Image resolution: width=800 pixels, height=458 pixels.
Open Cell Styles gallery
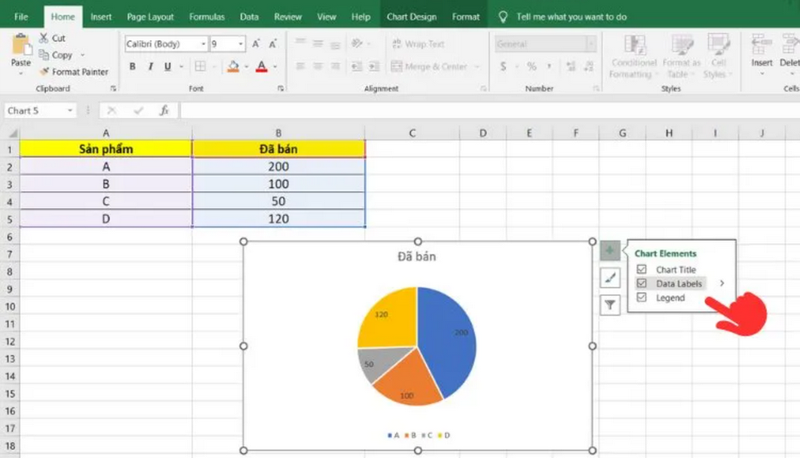(718, 56)
